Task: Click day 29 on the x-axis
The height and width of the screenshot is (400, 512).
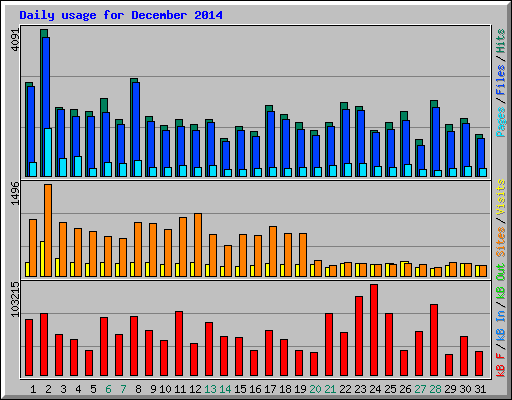Action: pyautogui.click(x=450, y=389)
